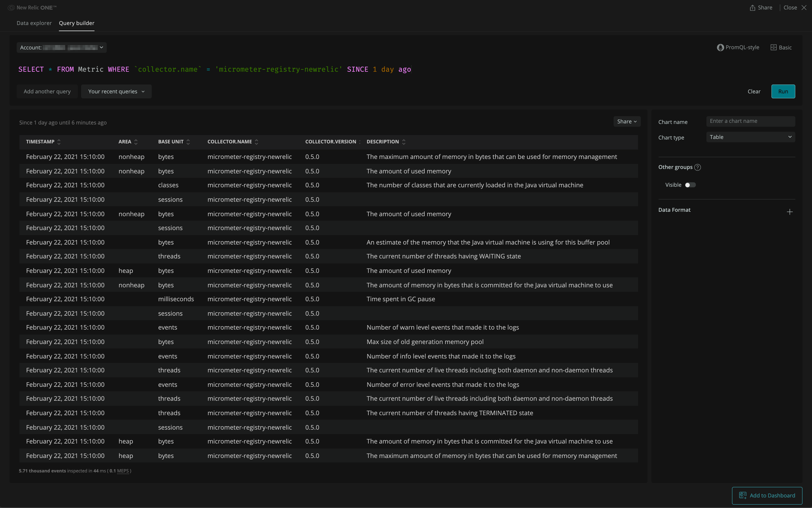Screen dimensions: 812x508
Task: Click Add another query button
Action: click(x=47, y=91)
